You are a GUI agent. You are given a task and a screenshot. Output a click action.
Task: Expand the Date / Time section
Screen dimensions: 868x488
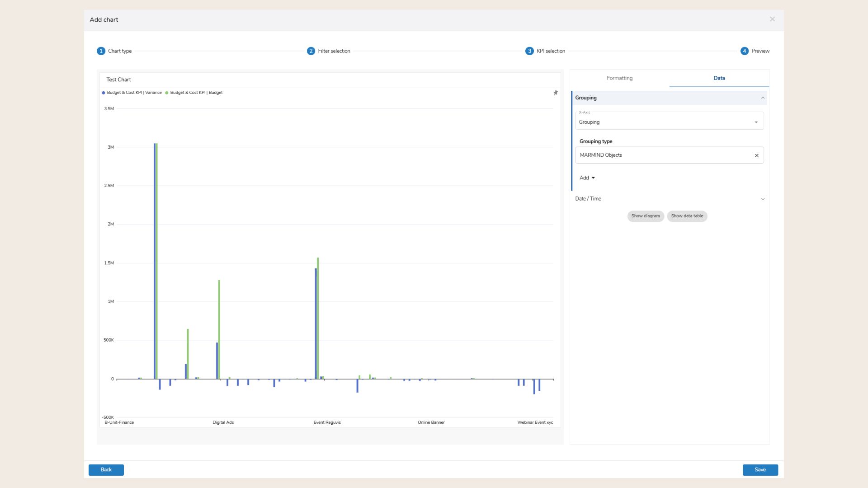click(762, 199)
